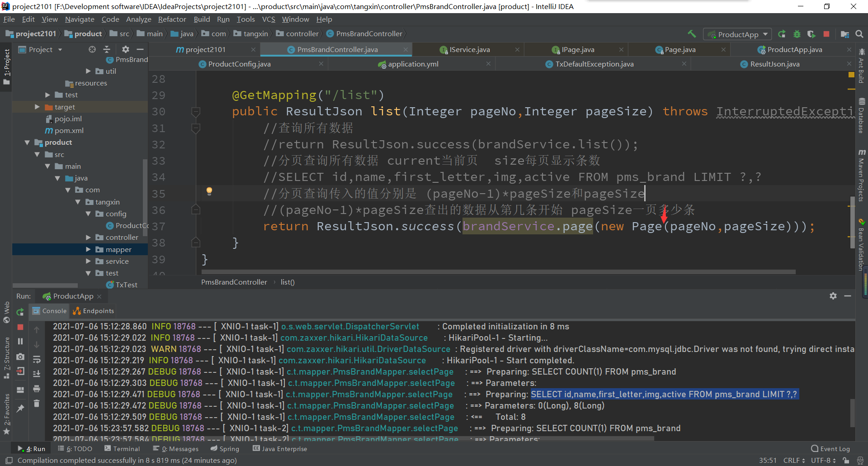This screenshot has height=466, width=868.
Task: Open Search Everywhere magnifier icon
Action: pos(859,34)
